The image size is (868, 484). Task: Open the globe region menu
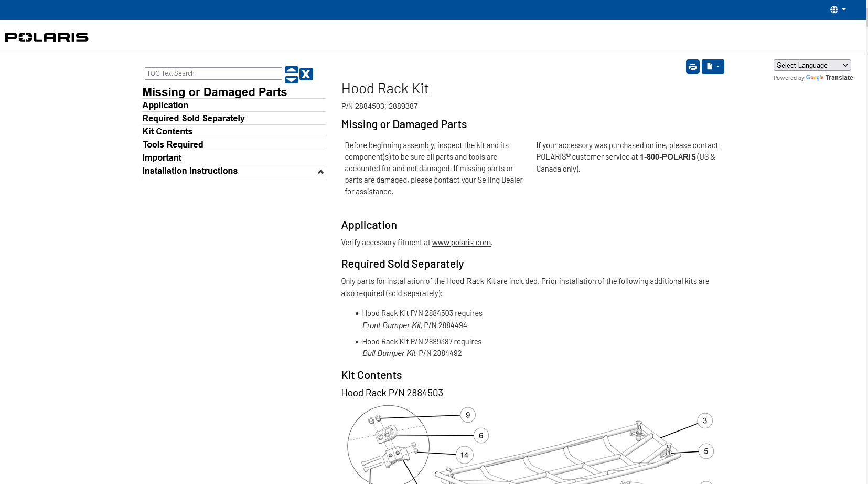pyautogui.click(x=837, y=9)
